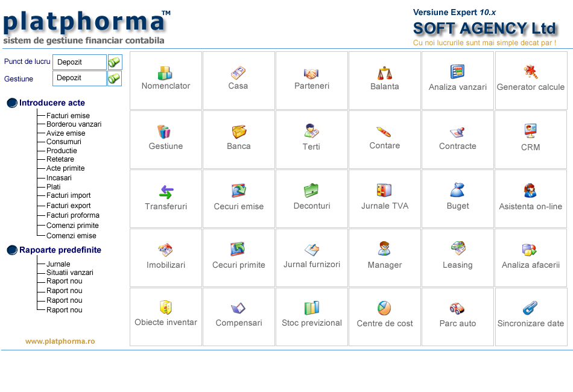The image size is (573, 392).
Task: Open Facturi export entry
Action: point(68,206)
